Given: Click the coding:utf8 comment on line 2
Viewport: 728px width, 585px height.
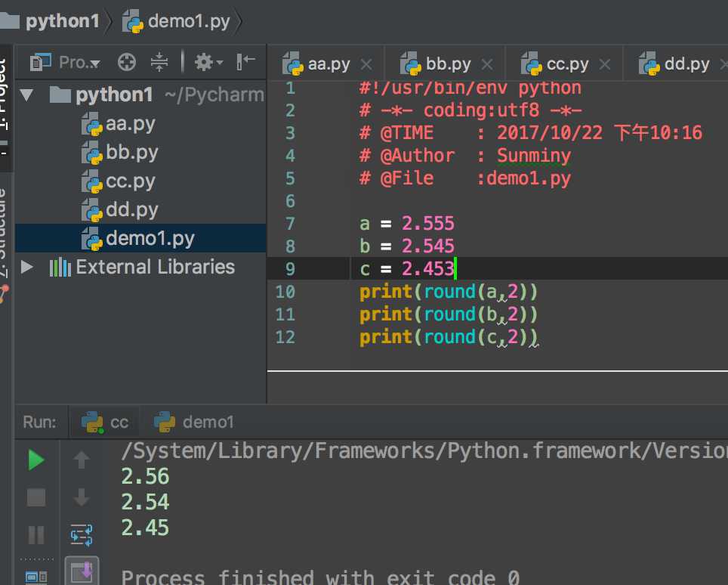Looking at the screenshot, I should [x=470, y=110].
